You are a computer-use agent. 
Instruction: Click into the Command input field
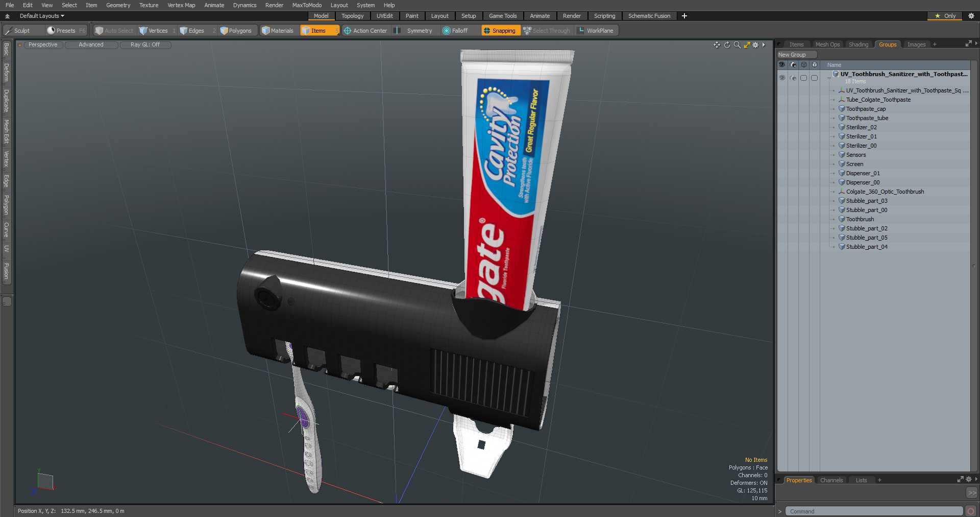tap(874, 511)
